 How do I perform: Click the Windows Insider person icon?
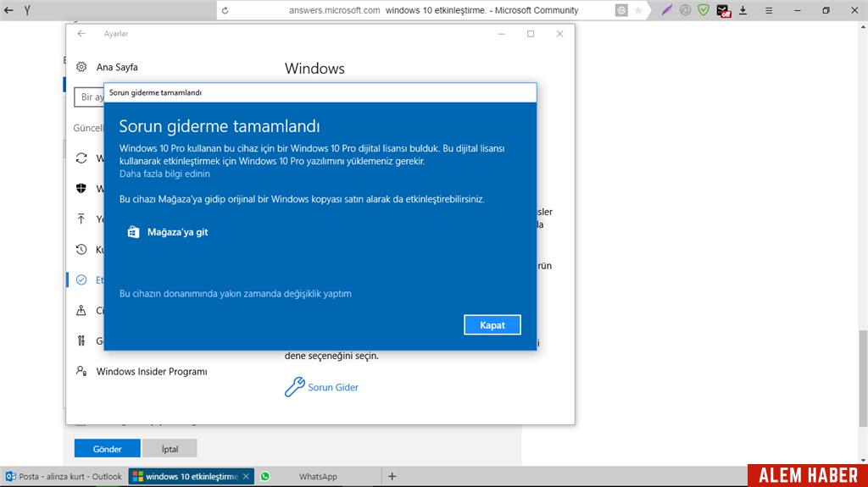tap(81, 371)
